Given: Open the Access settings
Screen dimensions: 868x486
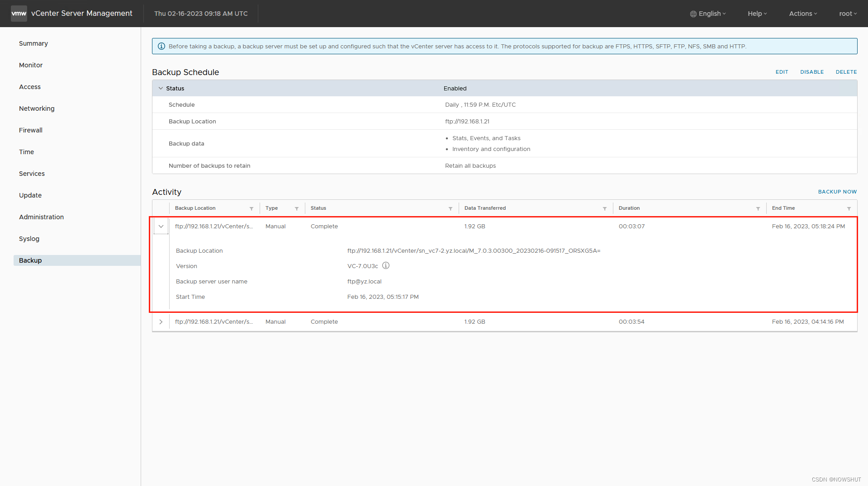Looking at the screenshot, I should click(30, 87).
